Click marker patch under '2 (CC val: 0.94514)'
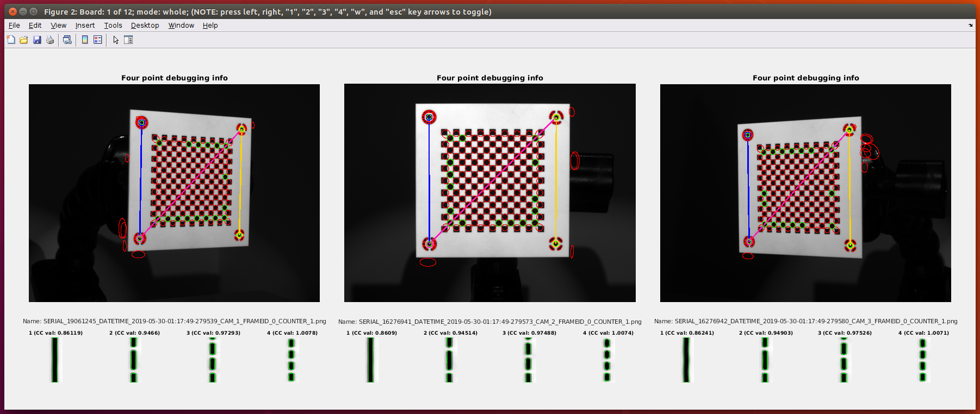 coord(449,360)
